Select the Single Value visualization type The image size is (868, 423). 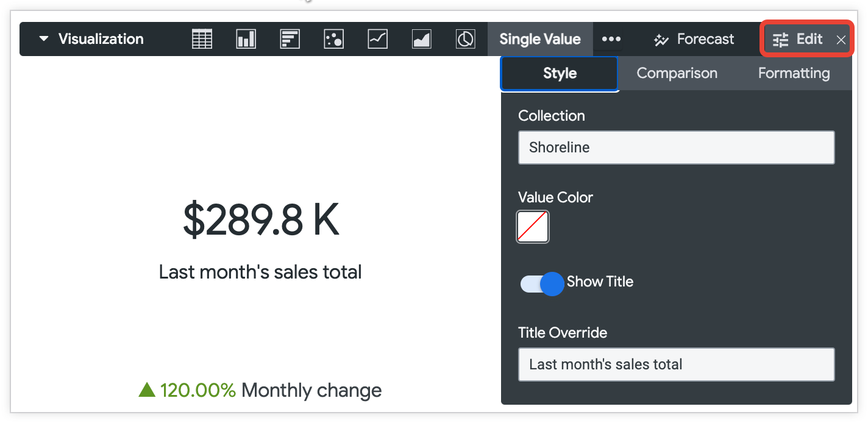[540, 38]
